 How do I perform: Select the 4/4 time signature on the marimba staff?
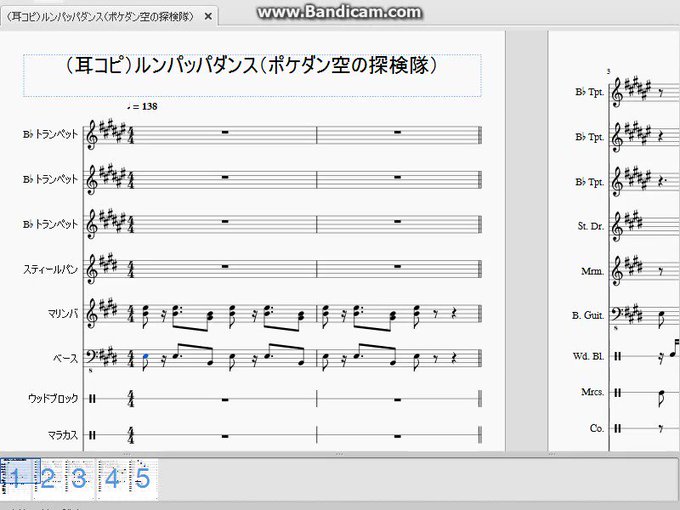(131, 314)
